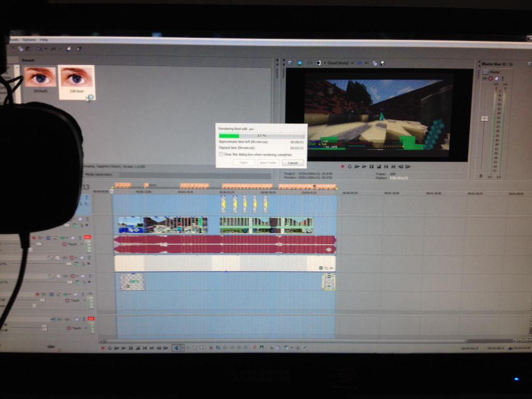Toggle Loop Playback in bottom transport bar

(x=110, y=348)
